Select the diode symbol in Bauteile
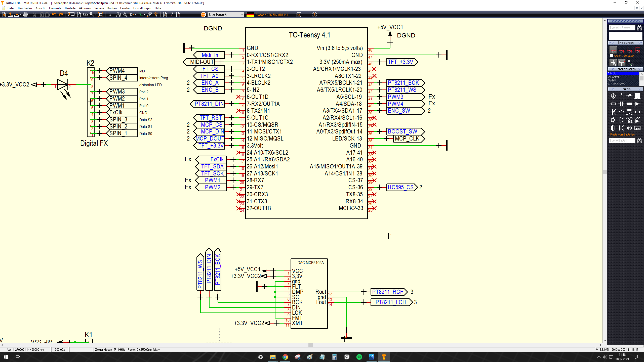The image size is (644, 362). coord(637,104)
